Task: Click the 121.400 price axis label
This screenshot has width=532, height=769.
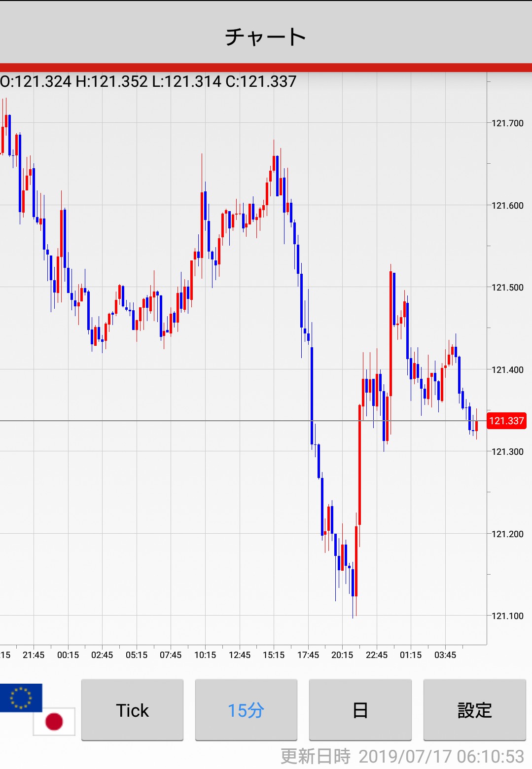Action: click(507, 370)
